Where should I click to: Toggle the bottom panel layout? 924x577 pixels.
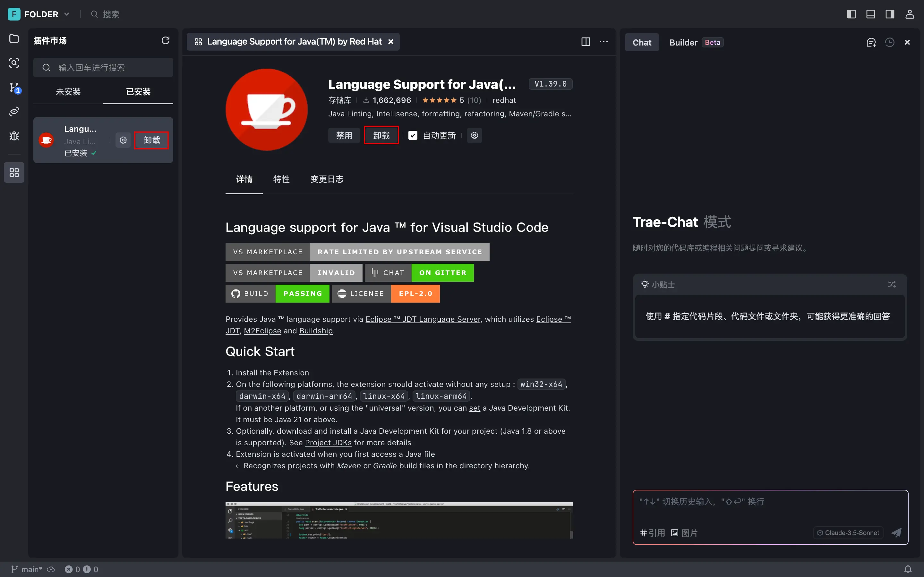tap(870, 14)
